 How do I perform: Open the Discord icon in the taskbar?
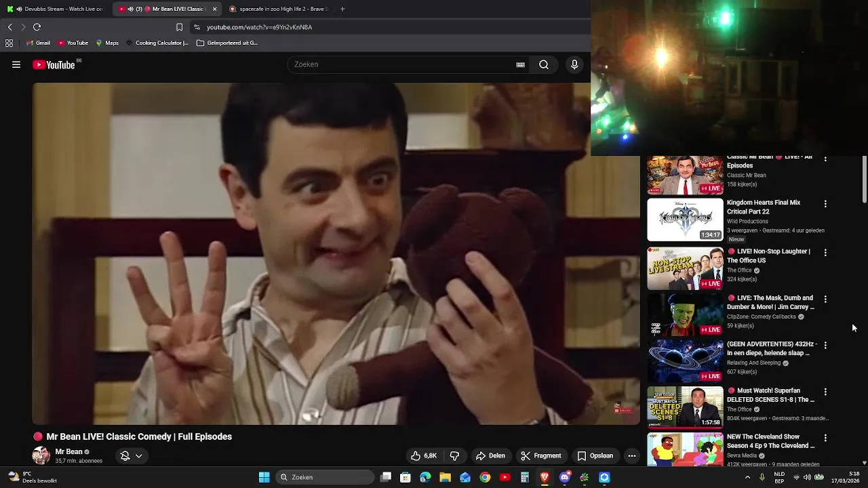tap(564, 477)
